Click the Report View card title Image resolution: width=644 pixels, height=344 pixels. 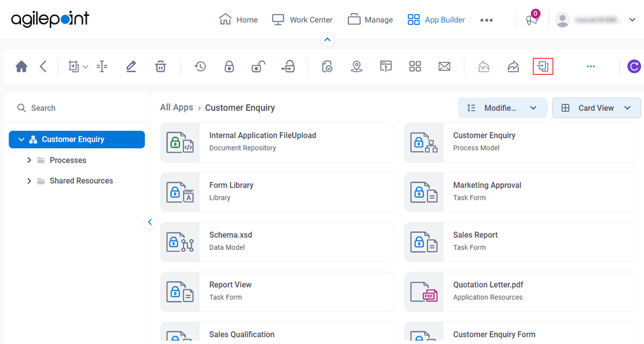coord(230,285)
